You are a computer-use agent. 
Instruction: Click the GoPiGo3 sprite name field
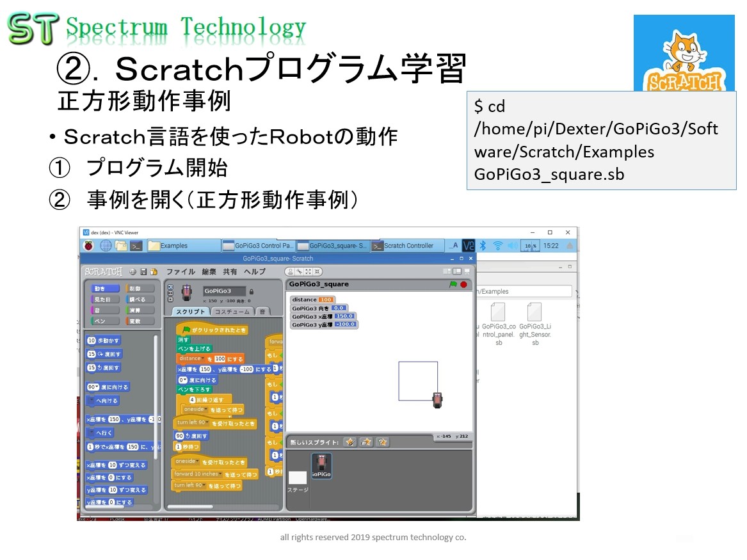(224, 291)
